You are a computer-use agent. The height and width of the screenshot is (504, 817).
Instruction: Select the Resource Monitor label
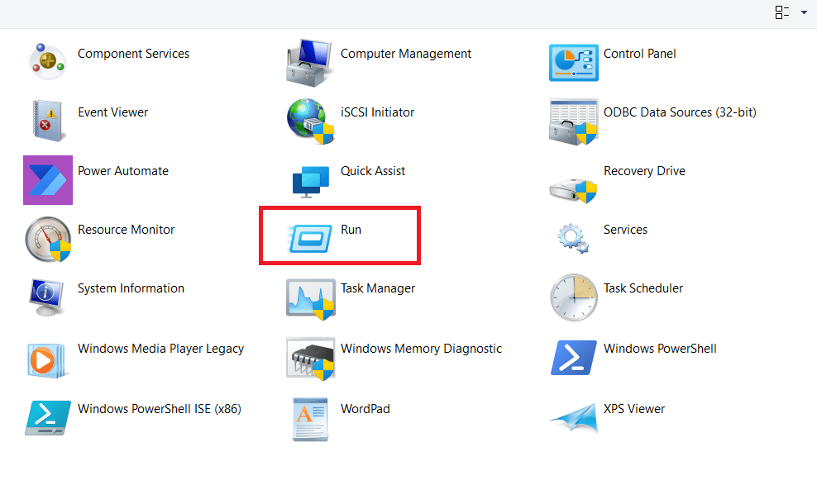126,230
